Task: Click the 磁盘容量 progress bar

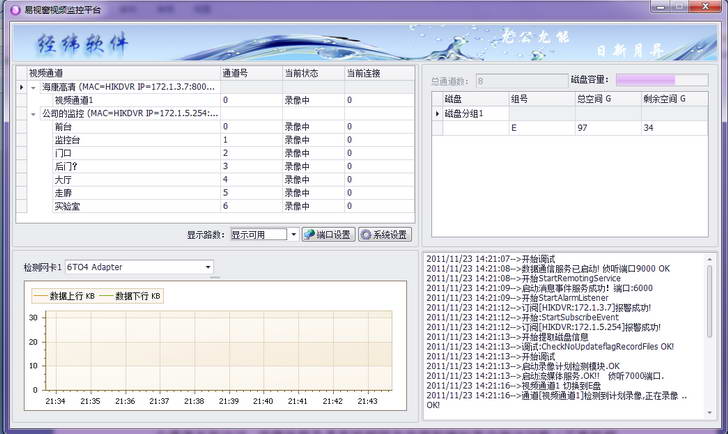Action: [x=662, y=80]
